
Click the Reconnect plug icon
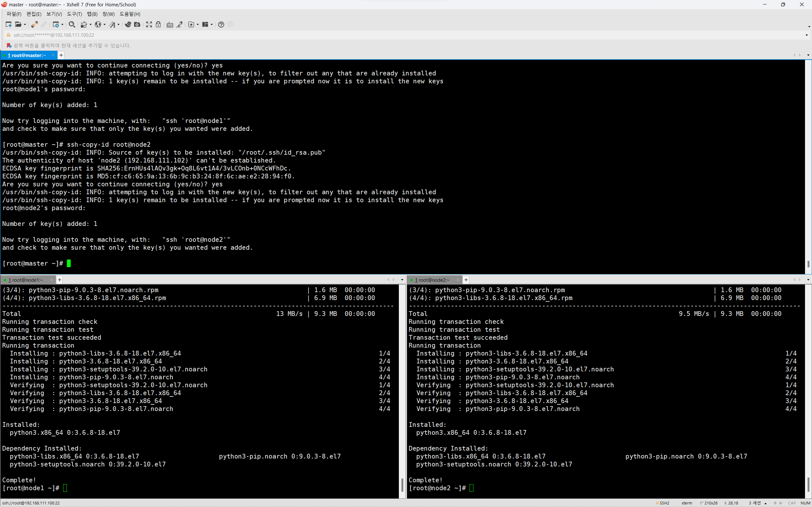(x=34, y=24)
